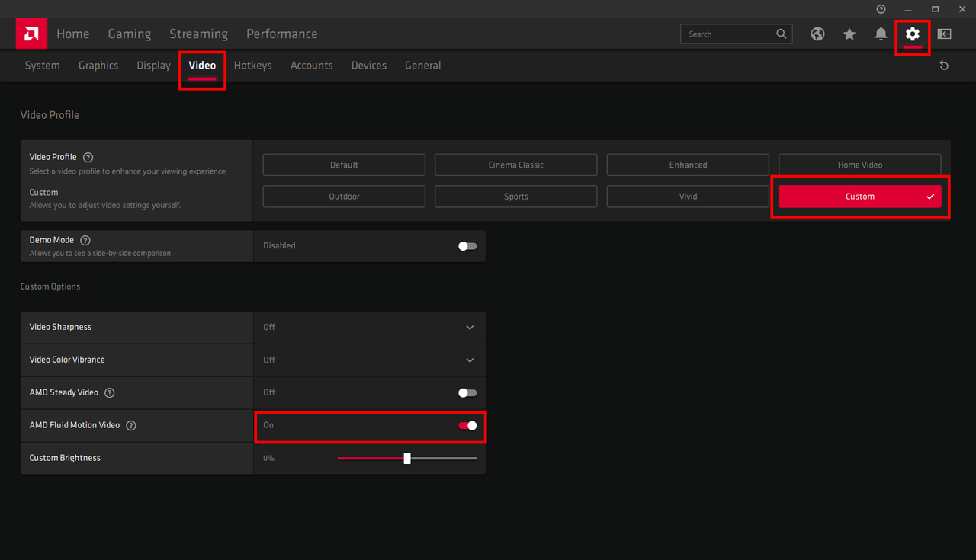Click the help question mark in title bar
This screenshot has width=976, height=560.
click(x=881, y=9)
